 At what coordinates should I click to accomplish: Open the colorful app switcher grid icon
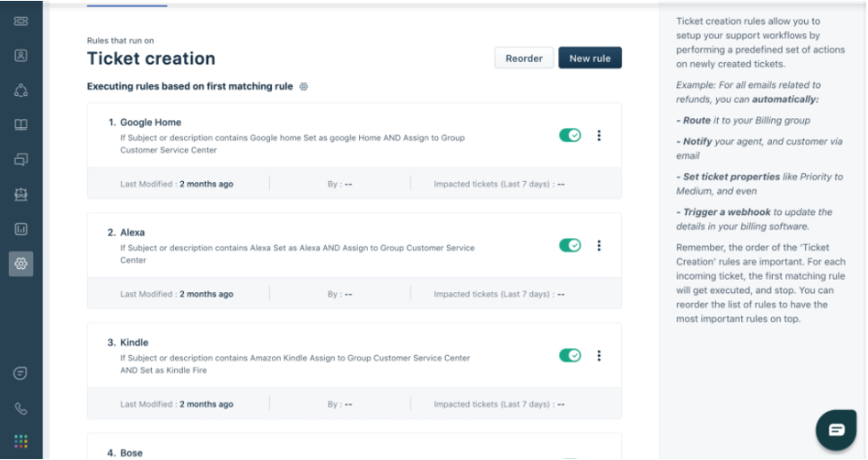pyautogui.click(x=20, y=441)
